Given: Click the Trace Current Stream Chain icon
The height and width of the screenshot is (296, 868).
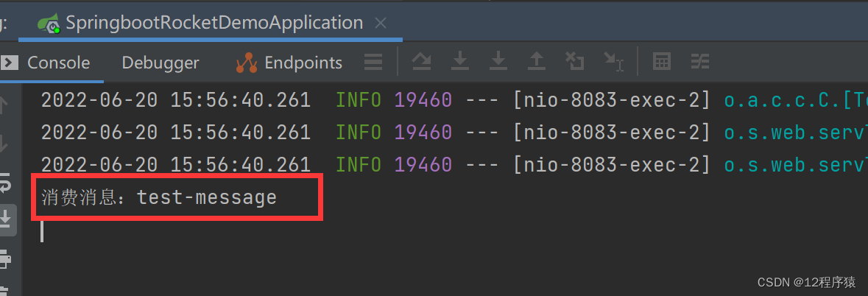Looking at the screenshot, I should pos(700,61).
